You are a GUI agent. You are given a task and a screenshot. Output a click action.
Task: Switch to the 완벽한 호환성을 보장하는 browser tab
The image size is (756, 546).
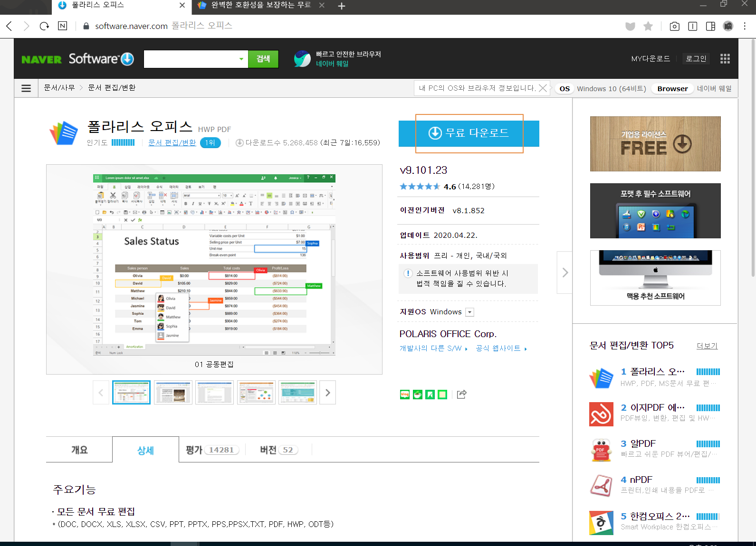[x=260, y=6]
